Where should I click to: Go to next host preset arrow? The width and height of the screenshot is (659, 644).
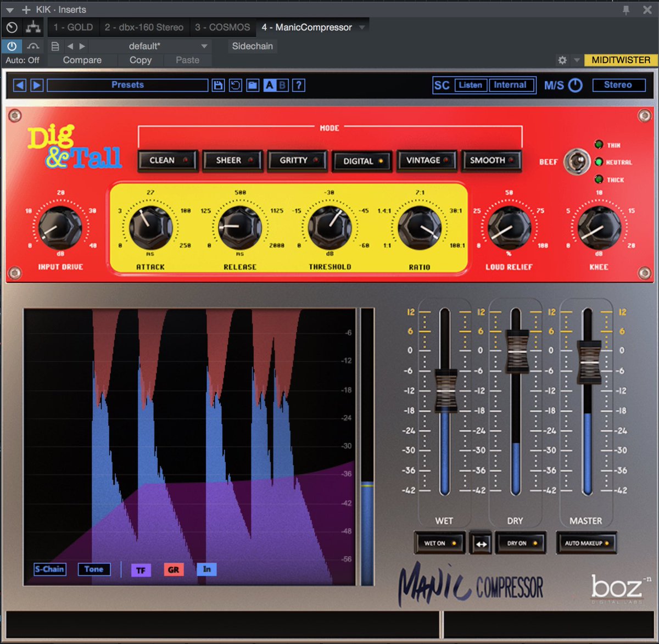[x=82, y=46]
